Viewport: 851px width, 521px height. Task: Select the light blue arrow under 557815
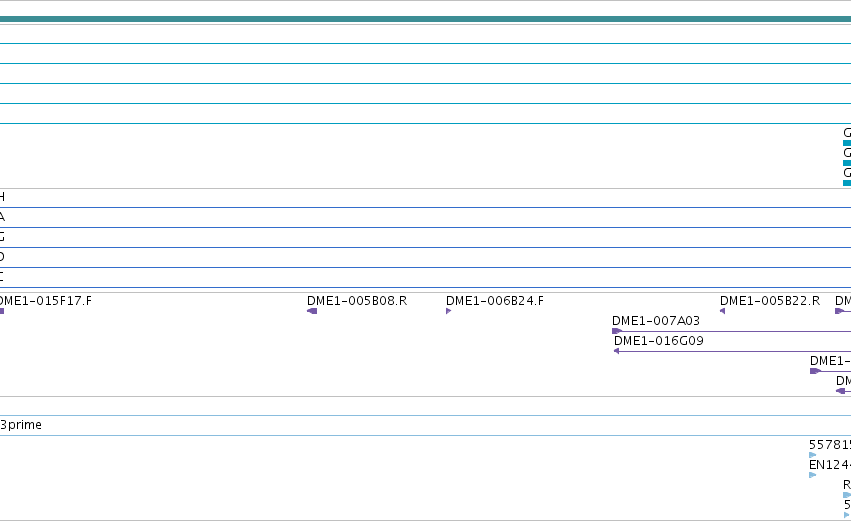[x=812, y=455]
